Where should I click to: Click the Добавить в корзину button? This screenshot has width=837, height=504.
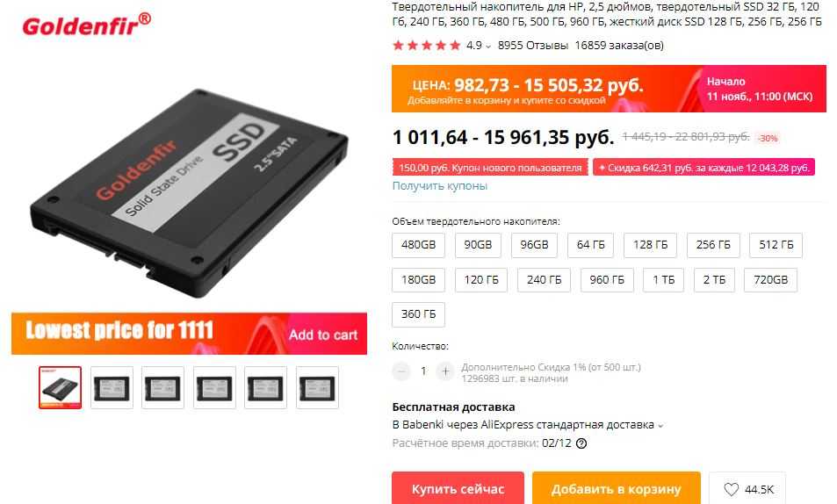pyautogui.click(x=616, y=488)
